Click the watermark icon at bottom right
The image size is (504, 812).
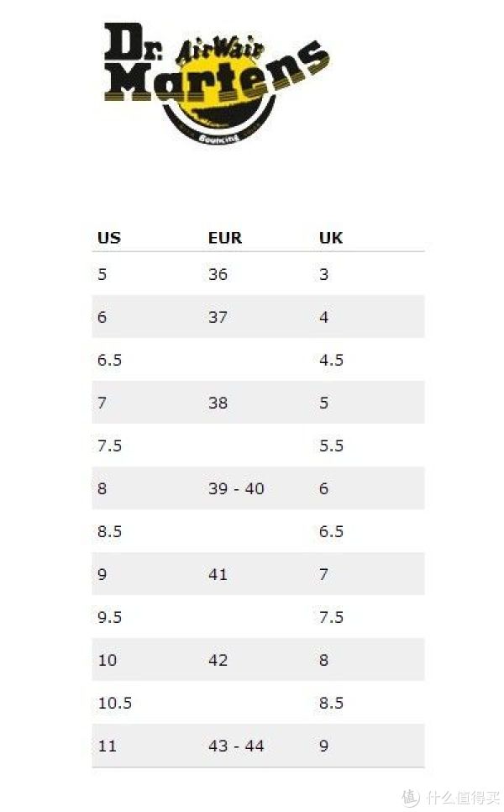[x=411, y=798]
